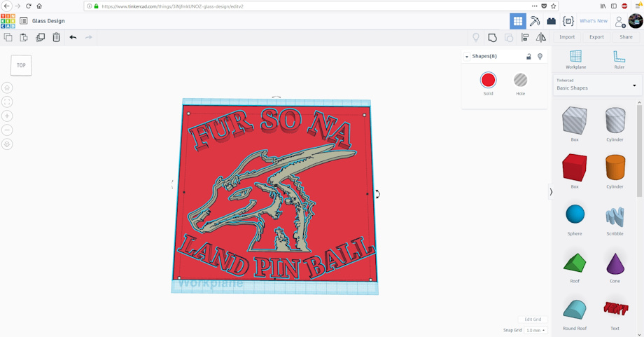Click the Export button
The image size is (644, 337).
click(596, 37)
